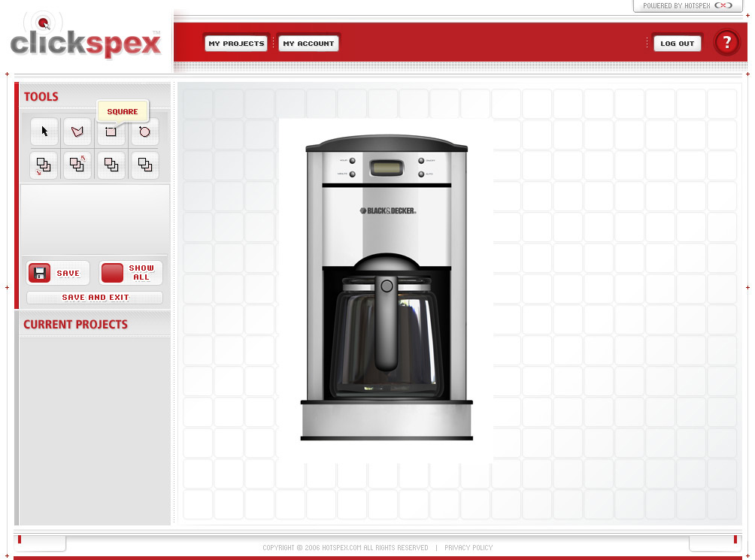Viewport: 755px width, 560px height.
Task: Select the arrow pointer tool
Action: tap(44, 132)
